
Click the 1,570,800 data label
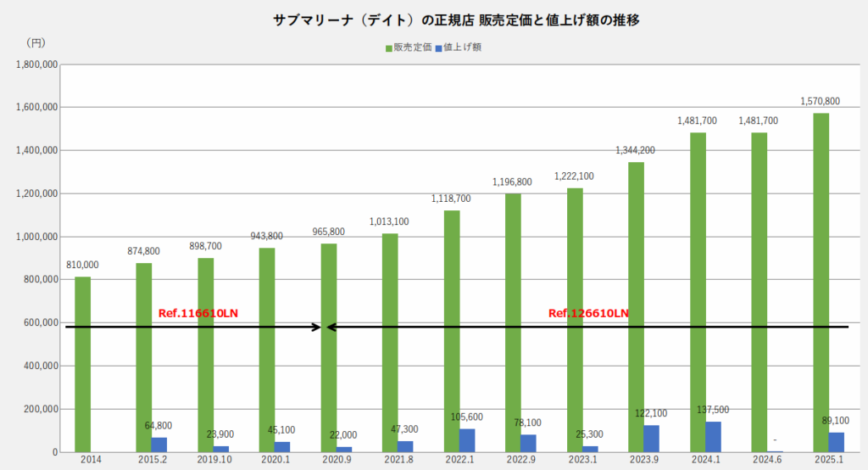tap(820, 102)
